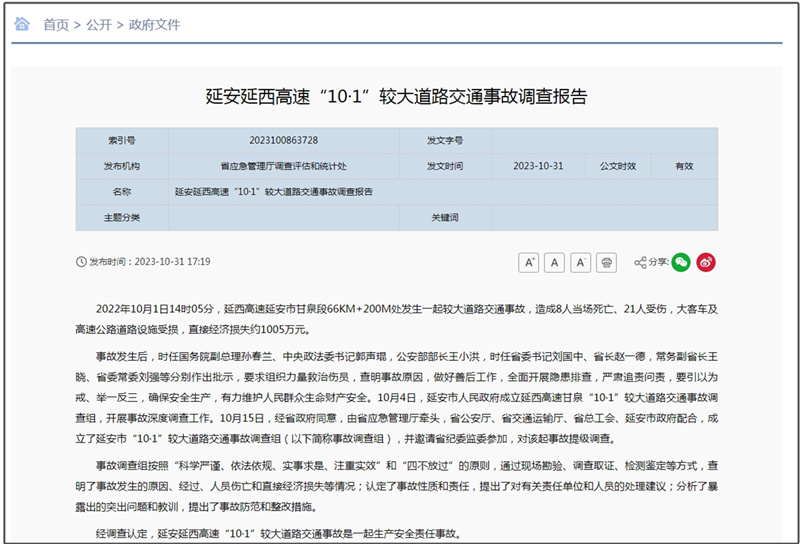Open the 首页 breadcrumb link
Image resolution: width=800 pixels, height=544 pixels.
coord(56,24)
